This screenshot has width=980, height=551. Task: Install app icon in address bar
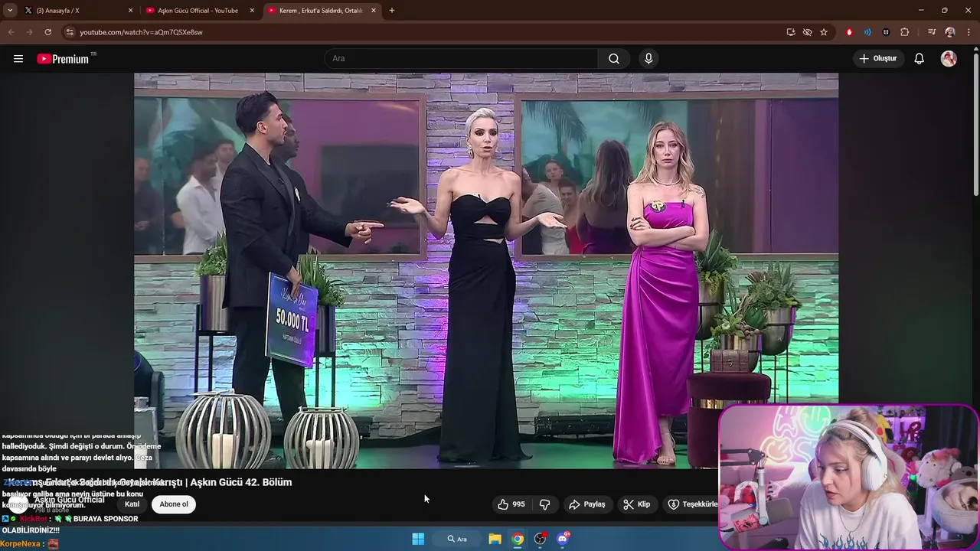click(791, 32)
